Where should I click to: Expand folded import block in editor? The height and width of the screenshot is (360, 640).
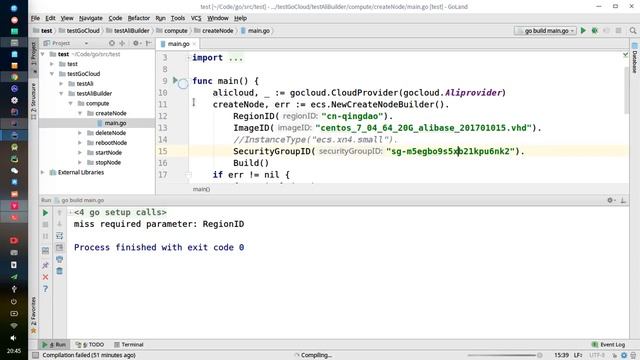pyautogui.click(x=189, y=58)
